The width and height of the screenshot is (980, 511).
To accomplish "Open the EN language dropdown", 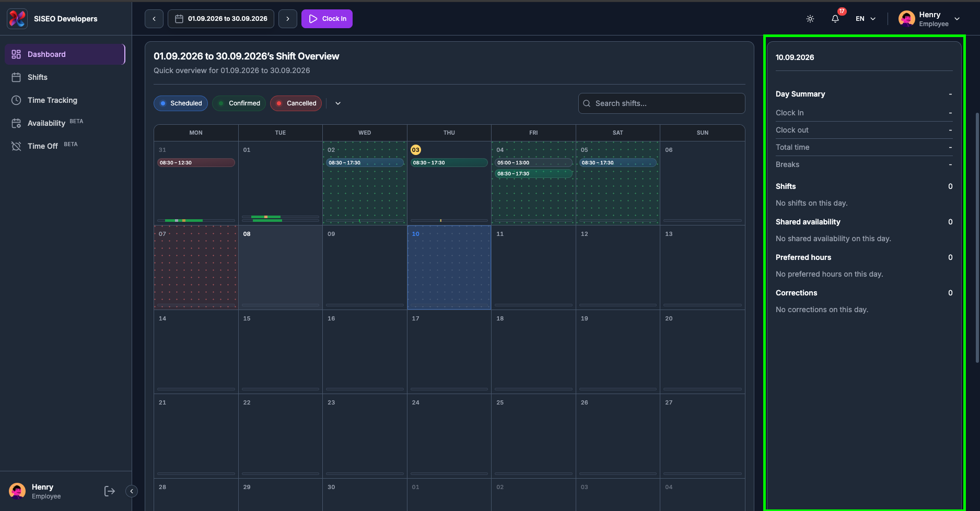I will point(866,19).
